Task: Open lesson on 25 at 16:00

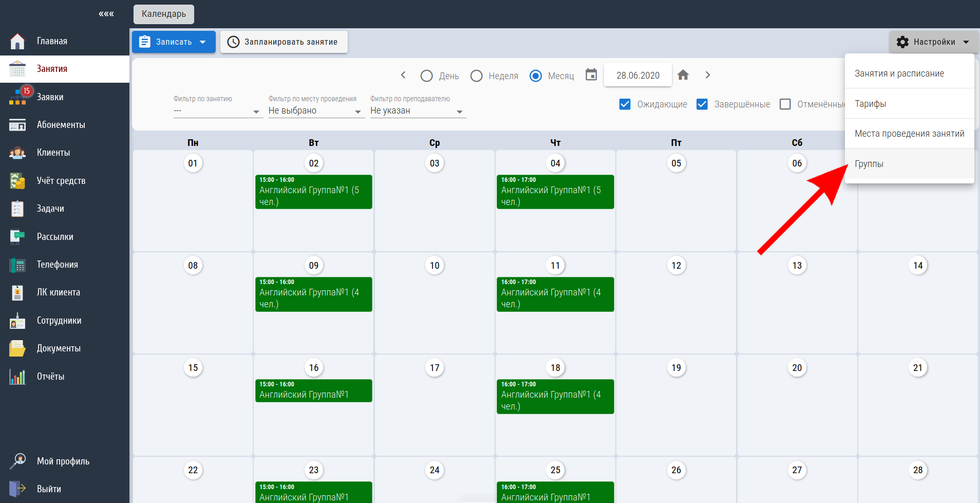Action: (555, 492)
